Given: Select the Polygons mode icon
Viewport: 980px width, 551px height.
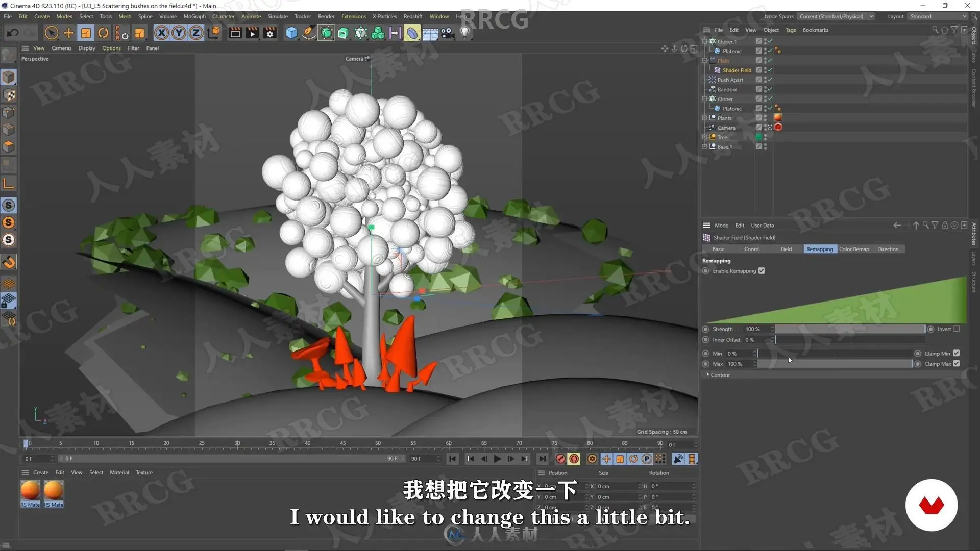Looking at the screenshot, I should (9, 147).
